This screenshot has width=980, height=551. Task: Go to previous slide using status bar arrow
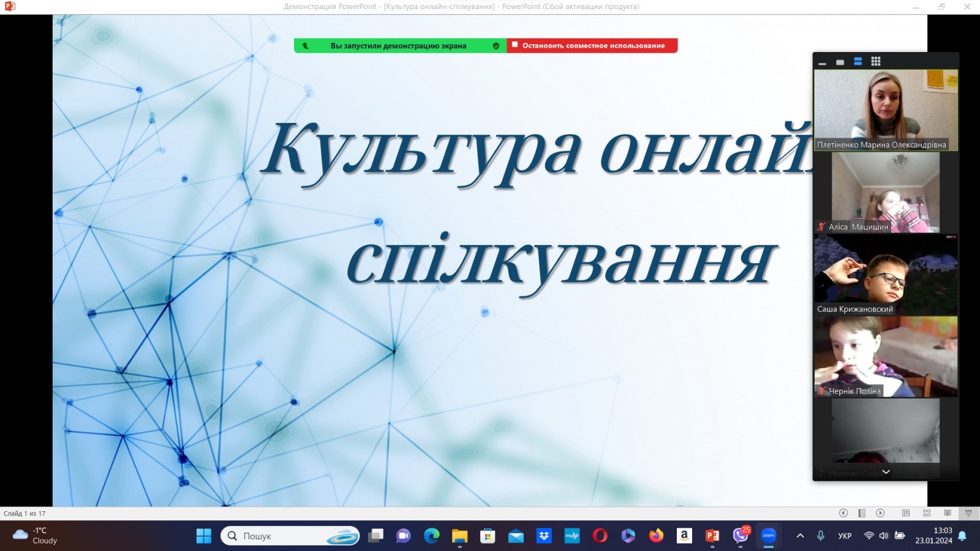pyautogui.click(x=843, y=513)
